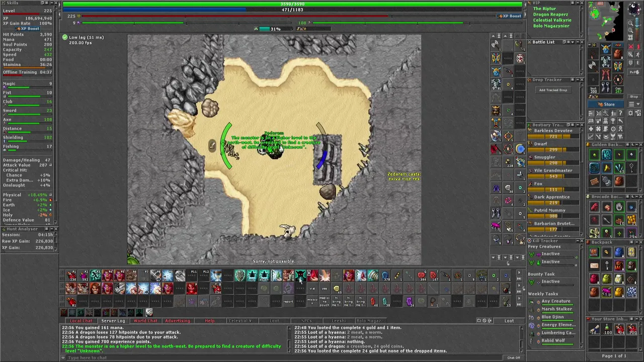Toggle XP Boost beside top status bars

tap(509, 16)
